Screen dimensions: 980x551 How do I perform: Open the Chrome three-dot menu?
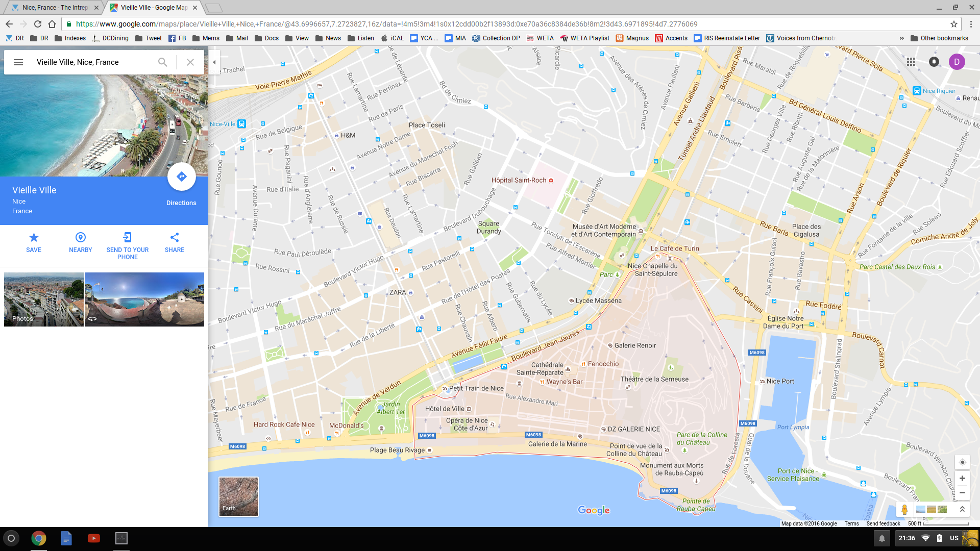coord(971,24)
